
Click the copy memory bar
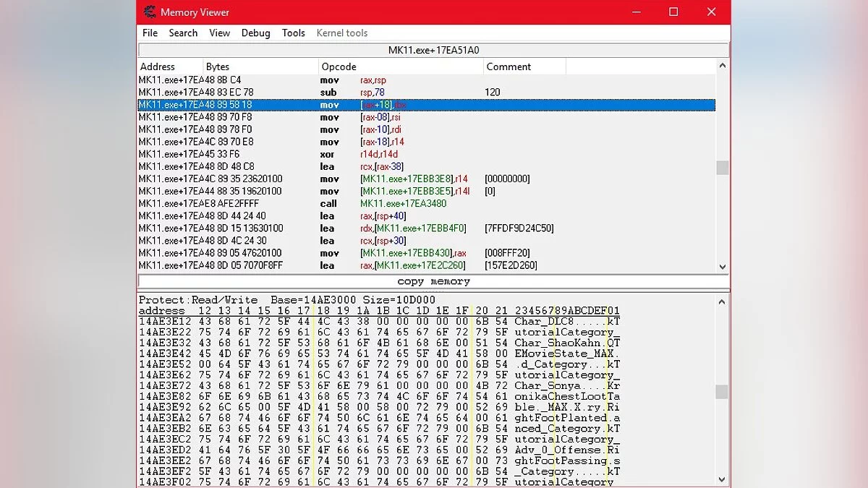tap(433, 281)
